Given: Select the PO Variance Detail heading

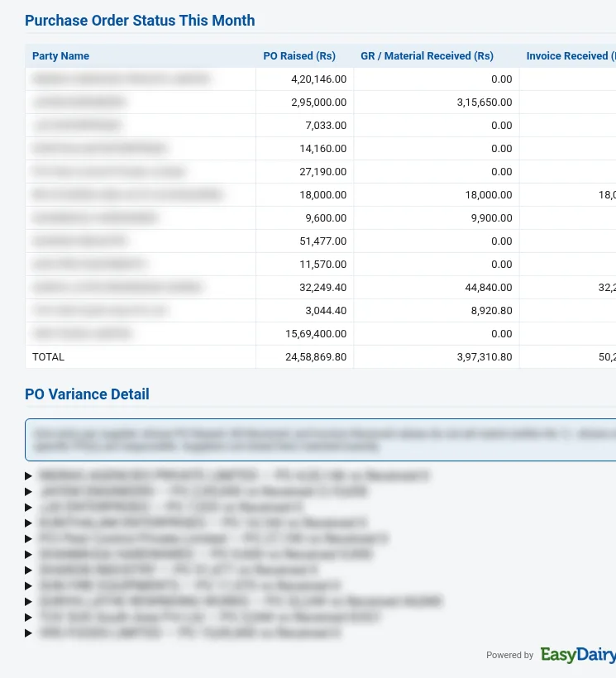Looking at the screenshot, I should tap(87, 394).
